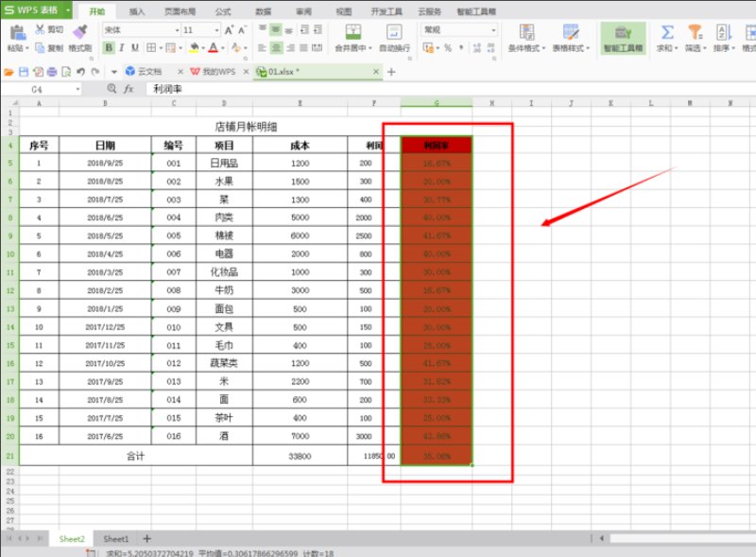Viewport: 756px width, 557px height.
Task: Switch to the 插入 (Insert) ribbon tab
Action: (x=137, y=11)
